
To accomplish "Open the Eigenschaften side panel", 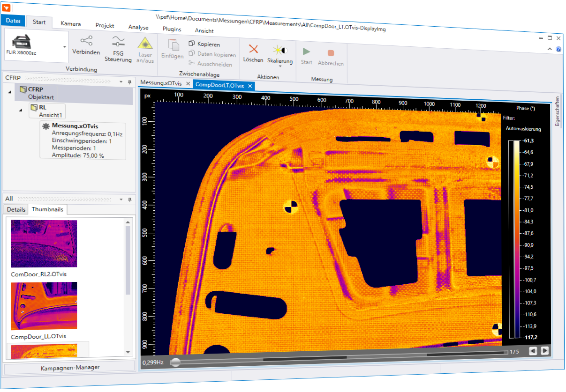I will click(x=557, y=111).
